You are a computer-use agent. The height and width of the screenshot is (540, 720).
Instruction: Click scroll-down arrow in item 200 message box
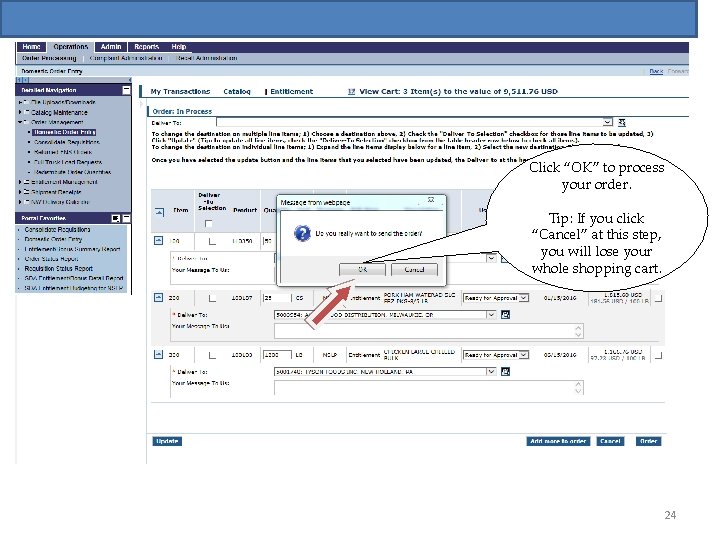click(x=578, y=335)
